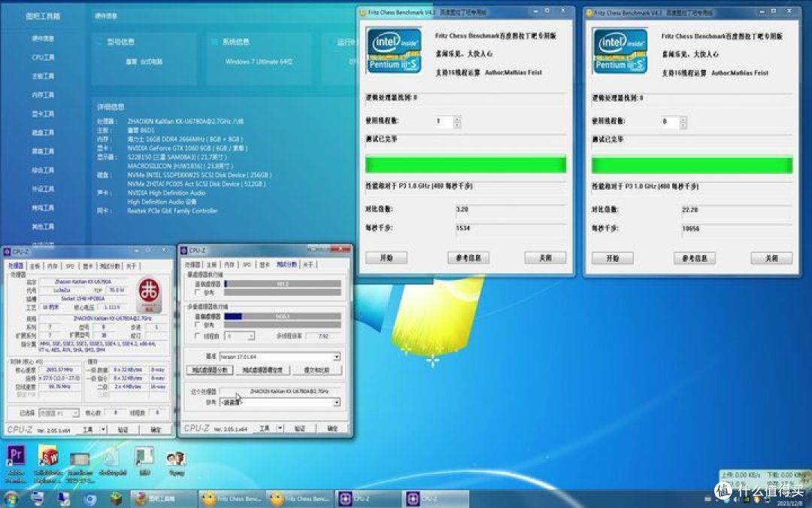Tick the 线程数 checkbox in CPU-Z benchmark
812x508 pixels.
pyautogui.click(x=198, y=336)
